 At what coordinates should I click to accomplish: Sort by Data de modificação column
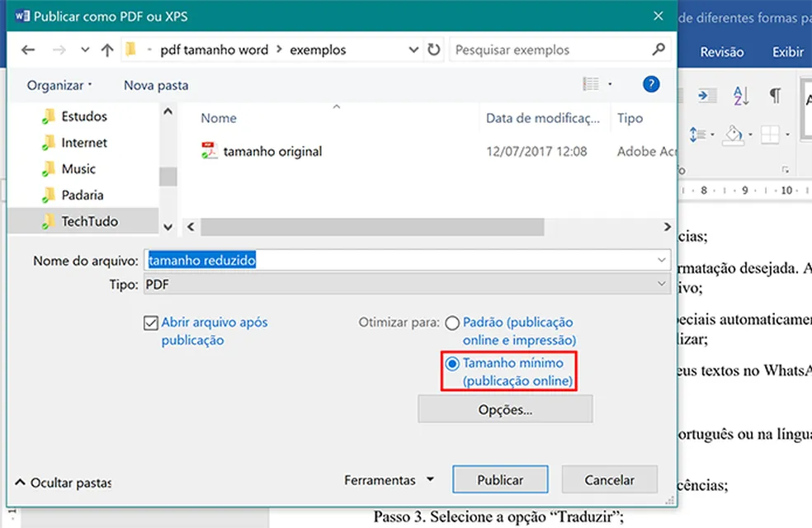pos(543,118)
